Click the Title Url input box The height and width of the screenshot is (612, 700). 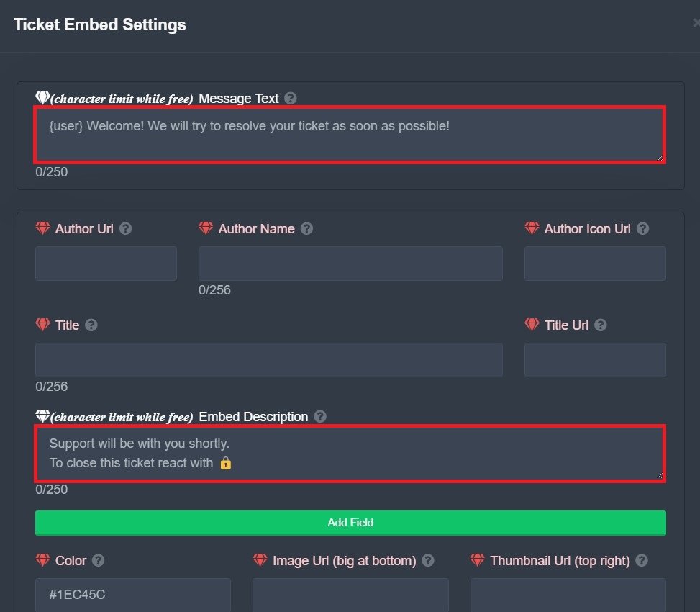pos(595,360)
